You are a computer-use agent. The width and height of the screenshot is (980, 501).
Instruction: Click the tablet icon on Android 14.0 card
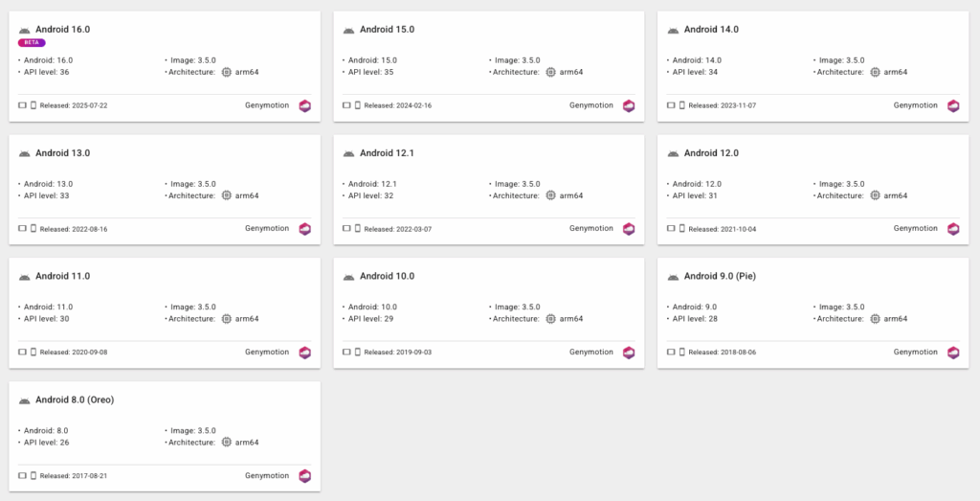pos(671,105)
